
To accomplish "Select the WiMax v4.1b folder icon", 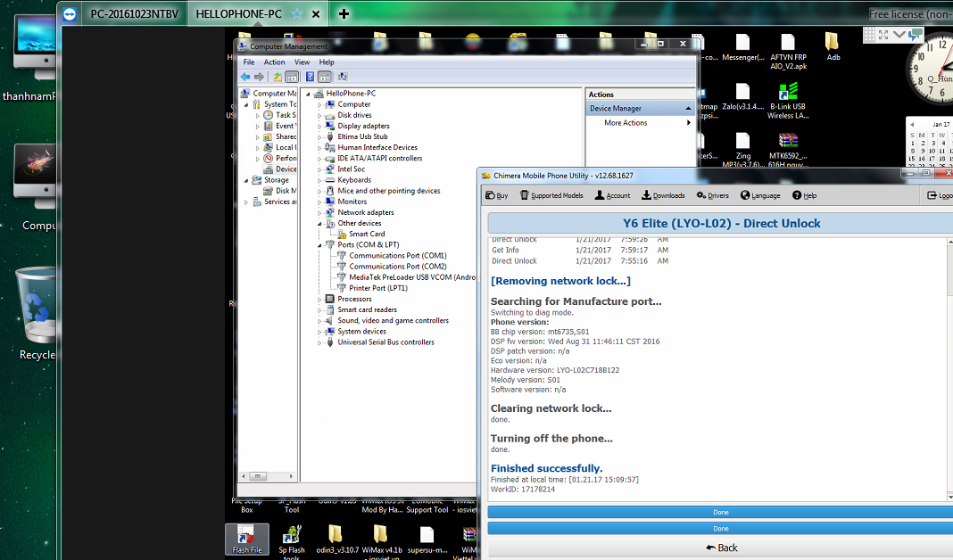I will click(382, 540).
